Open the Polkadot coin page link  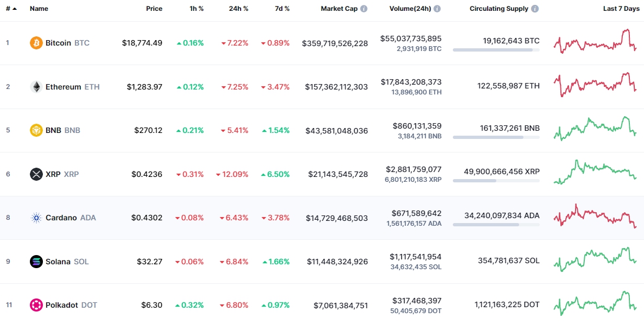coord(72,305)
